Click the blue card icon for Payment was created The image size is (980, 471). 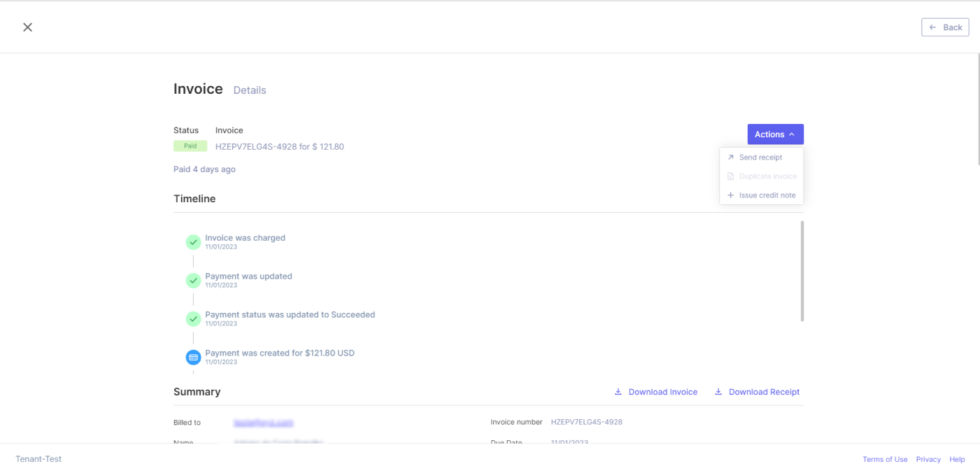193,358
